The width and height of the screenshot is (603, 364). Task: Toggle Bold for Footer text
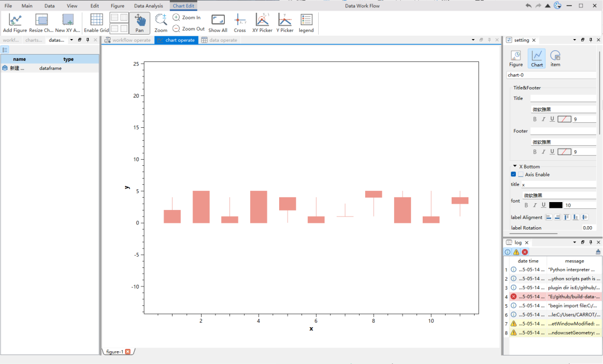click(x=534, y=152)
